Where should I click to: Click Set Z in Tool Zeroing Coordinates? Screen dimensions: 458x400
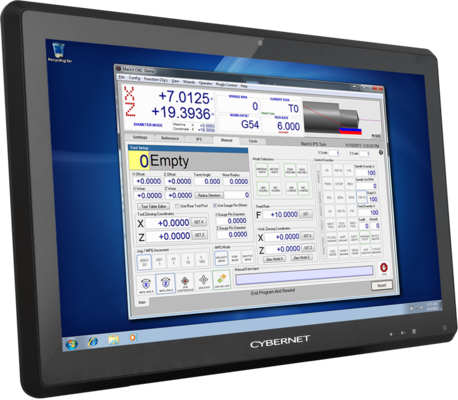[199, 235]
